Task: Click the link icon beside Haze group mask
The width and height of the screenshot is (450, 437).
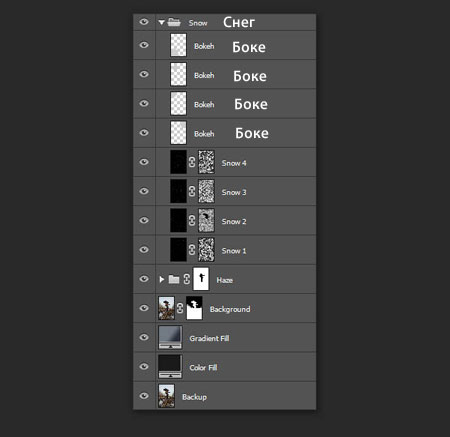Action: pos(187,279)
